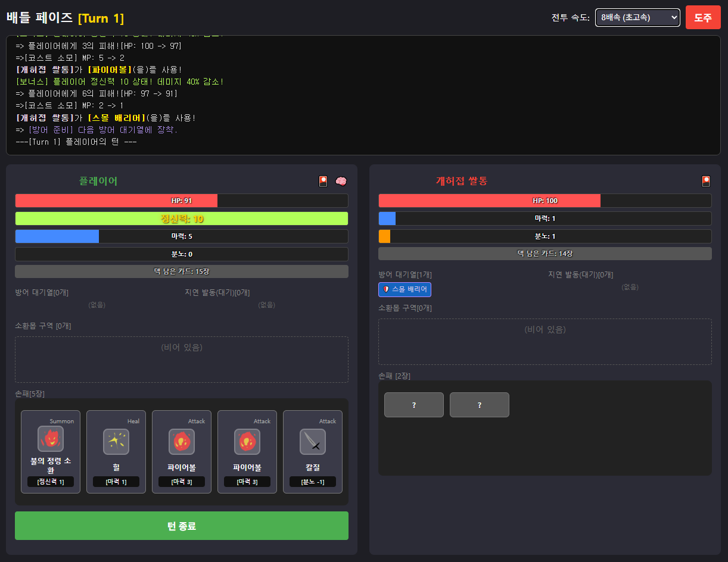
Task: Click the enemy 손패 [2장] label
Action: 394,376
